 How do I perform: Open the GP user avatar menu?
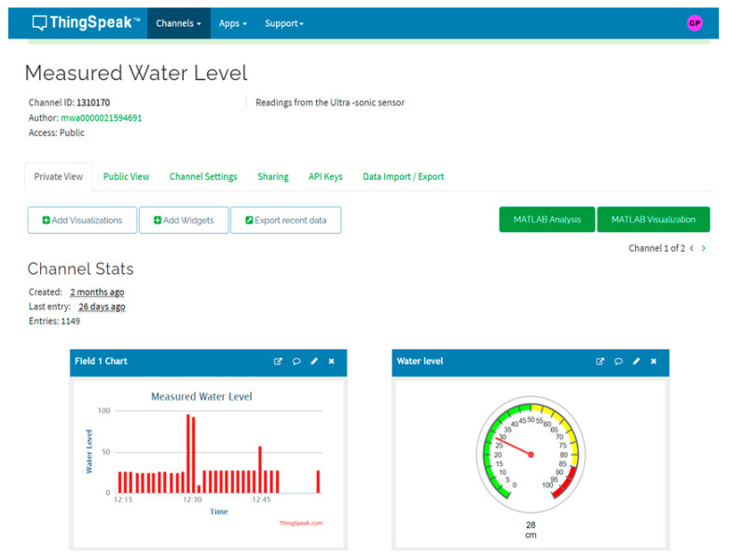(x=695, y=23)
